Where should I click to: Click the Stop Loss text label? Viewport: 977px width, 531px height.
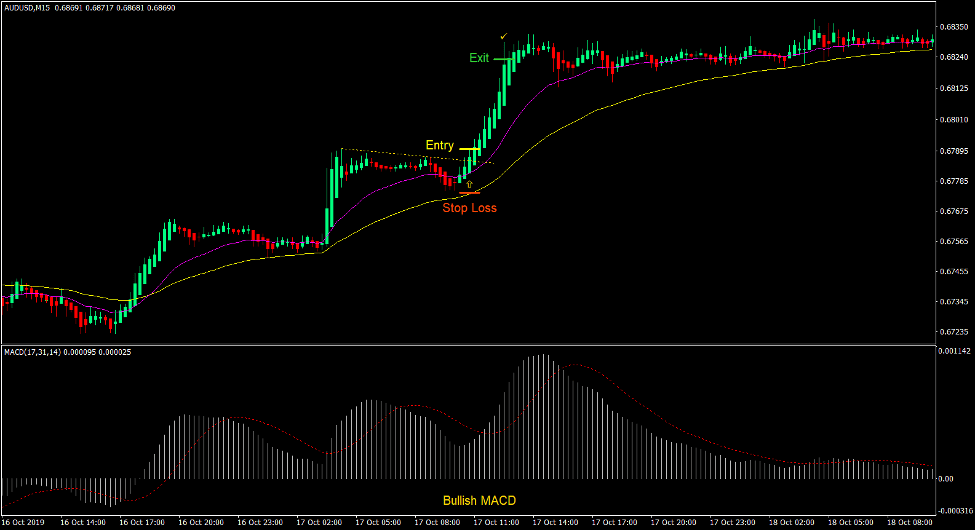point(469,208)
